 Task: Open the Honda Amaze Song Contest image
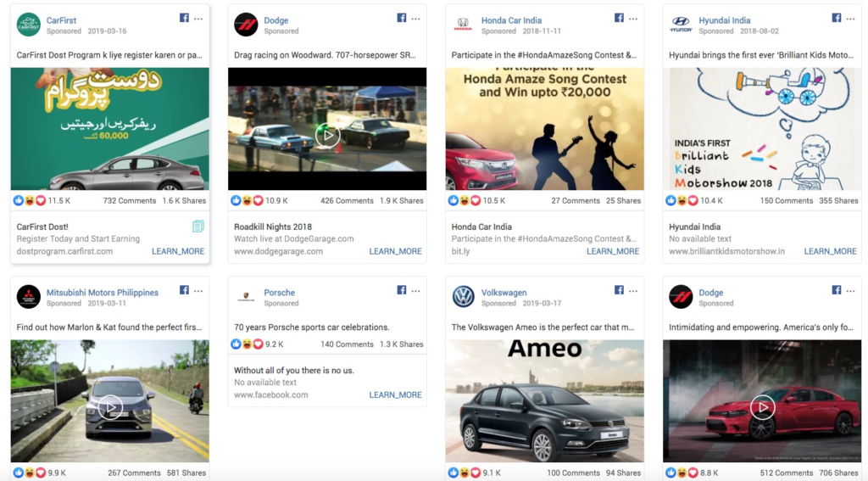coord(545,129)
